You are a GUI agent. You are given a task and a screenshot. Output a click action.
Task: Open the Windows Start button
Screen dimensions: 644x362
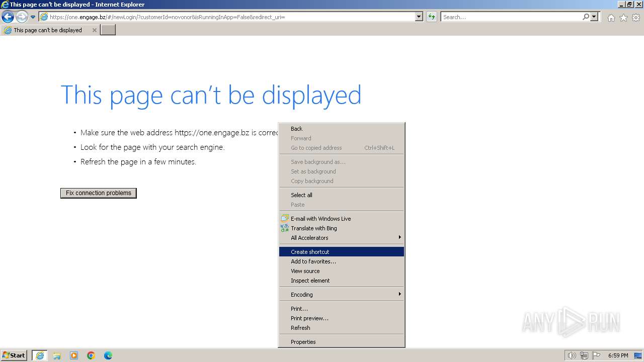(14, 355)
